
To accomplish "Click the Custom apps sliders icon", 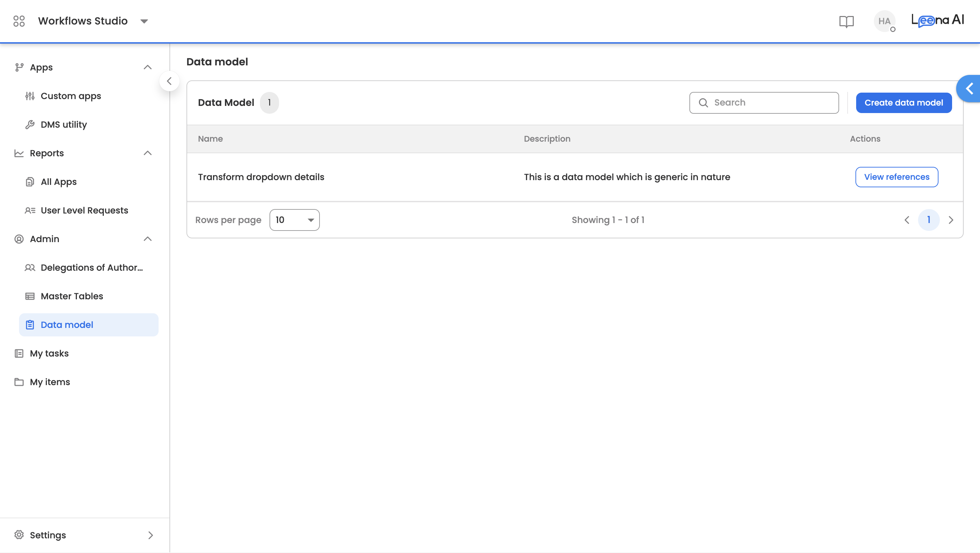I will tap(30, 96).
